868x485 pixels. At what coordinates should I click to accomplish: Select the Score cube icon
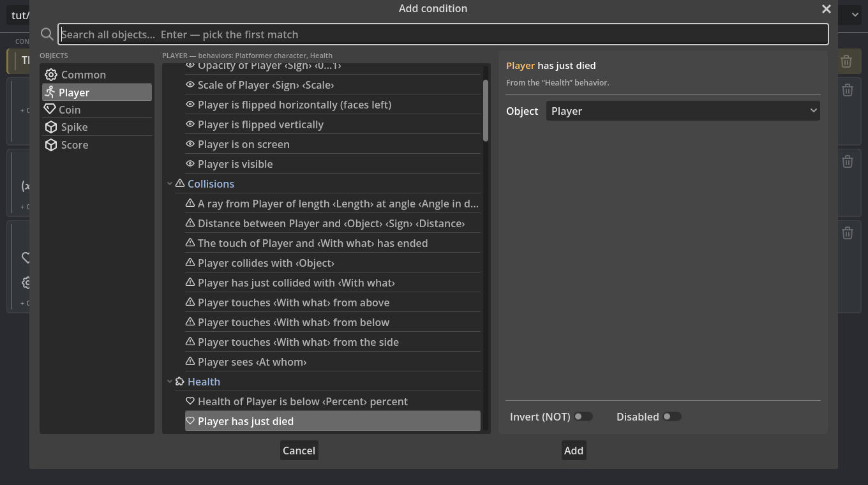pyautogui.click(x=51, y=145)
